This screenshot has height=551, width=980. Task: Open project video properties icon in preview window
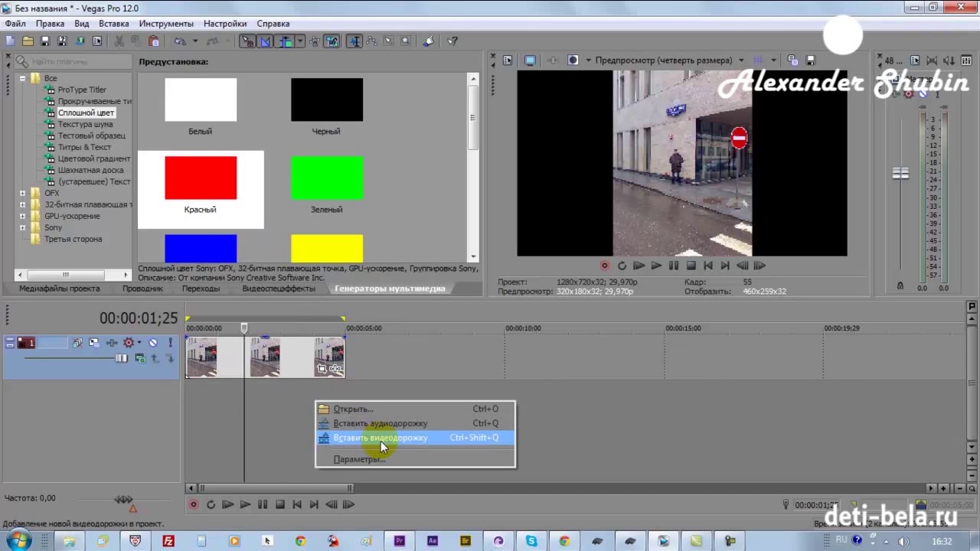pos(507,60)
